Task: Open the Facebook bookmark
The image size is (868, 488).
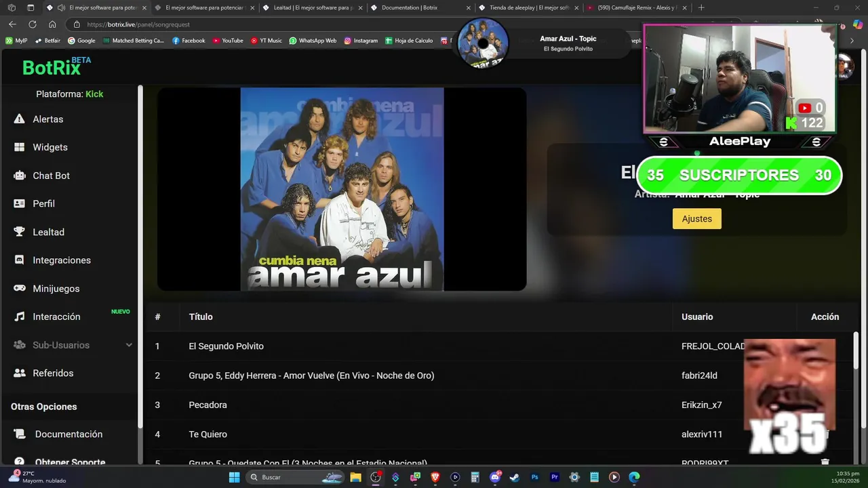Action: (189, 41)
